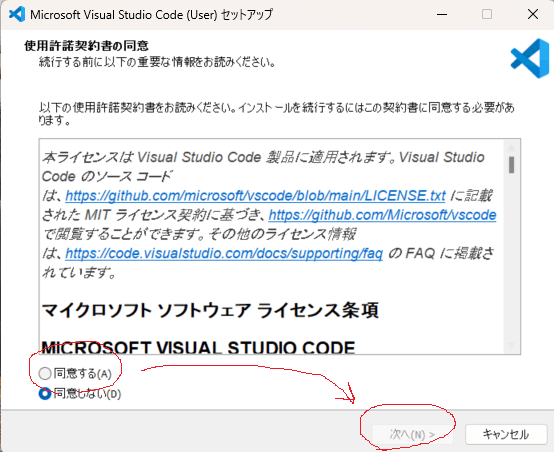Click the large VS Code logo at top right
The width and height of the screenshot is (554, 452).
[530, 58]
